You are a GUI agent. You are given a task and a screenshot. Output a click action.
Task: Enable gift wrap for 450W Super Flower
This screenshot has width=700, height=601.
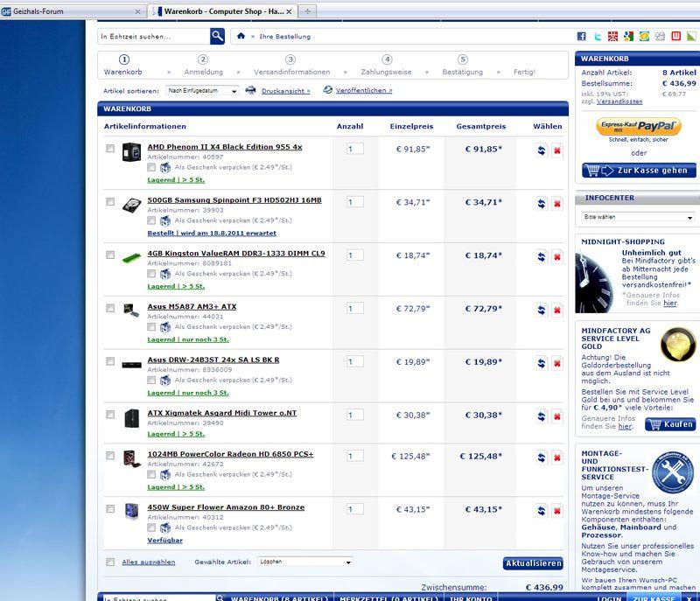(151, 528)
